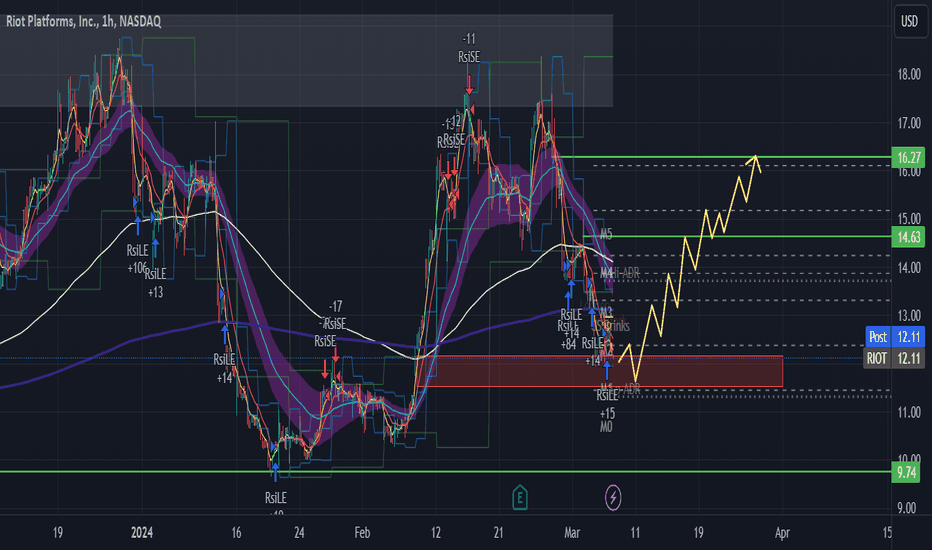
Task: Select the 16.27 green price label
Action: point(908,158)
